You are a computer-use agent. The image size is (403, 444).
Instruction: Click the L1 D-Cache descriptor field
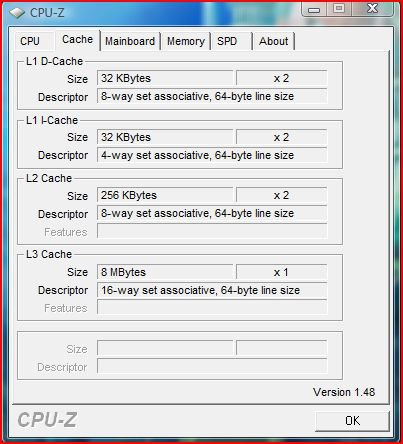(x=212, y=96)
